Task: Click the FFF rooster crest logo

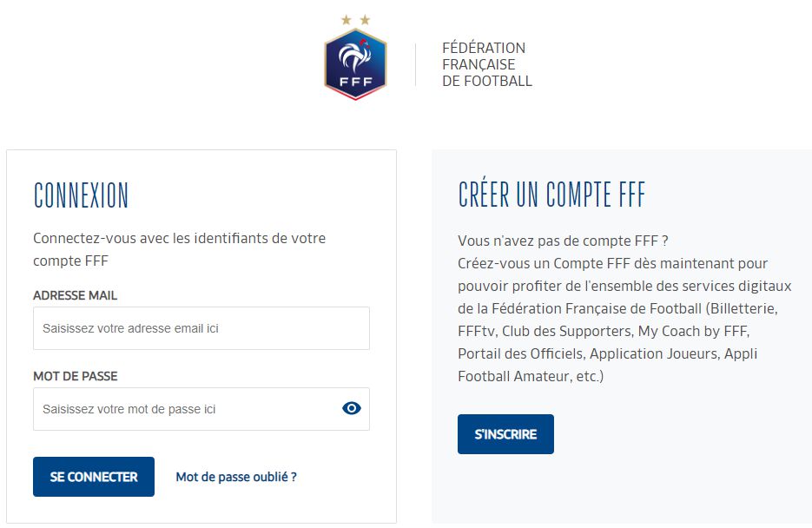Action: (355, 64)
